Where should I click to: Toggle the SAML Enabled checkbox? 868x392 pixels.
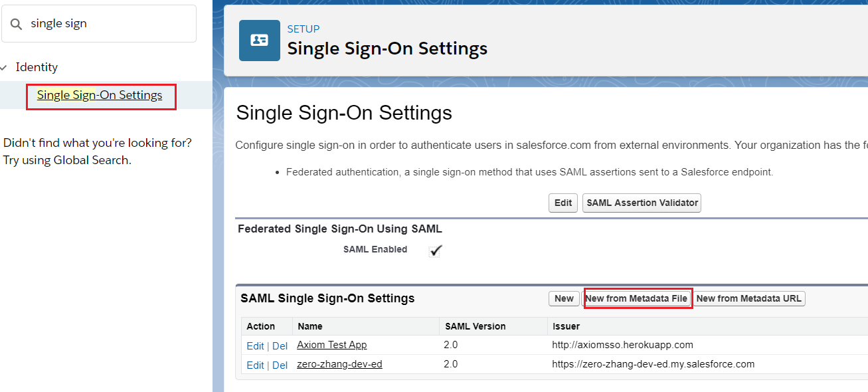435,250
